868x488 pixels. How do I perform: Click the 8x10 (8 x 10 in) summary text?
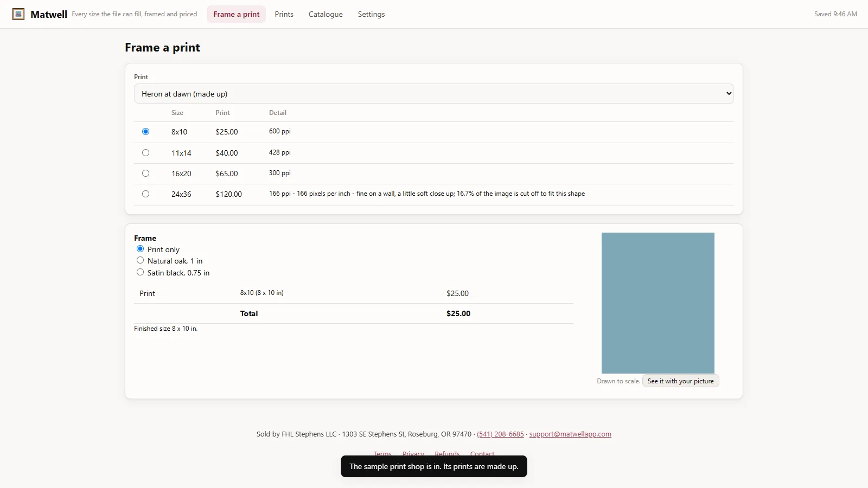262,293
